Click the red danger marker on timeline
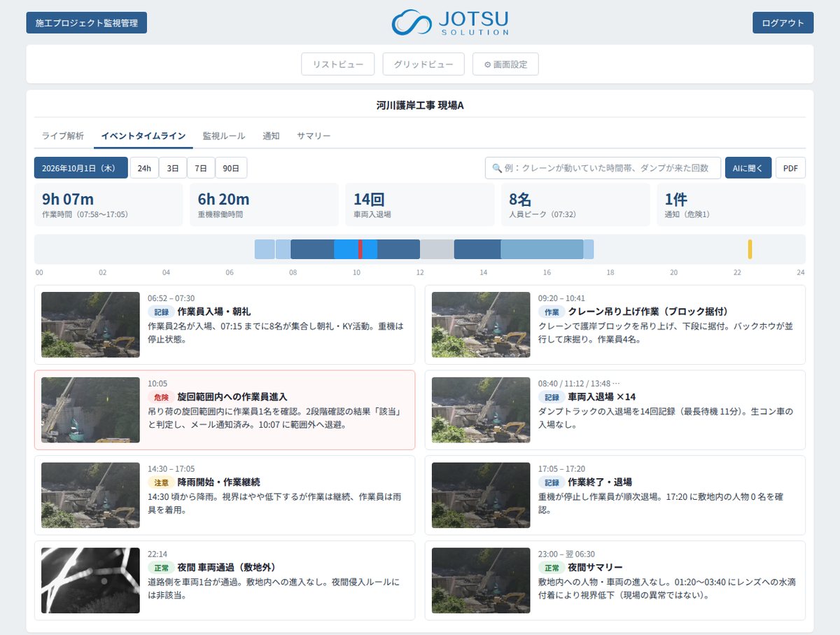 360,249
